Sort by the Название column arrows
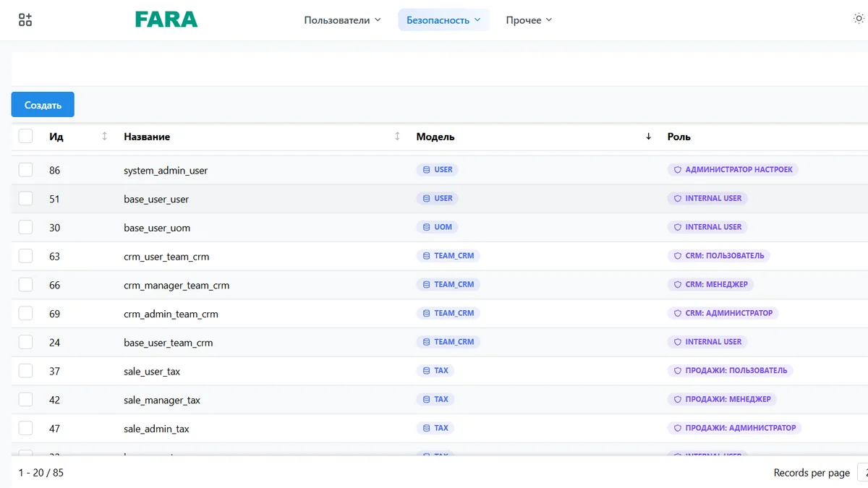The height and width of the screenshot is (488, 868). click(397, 137)
